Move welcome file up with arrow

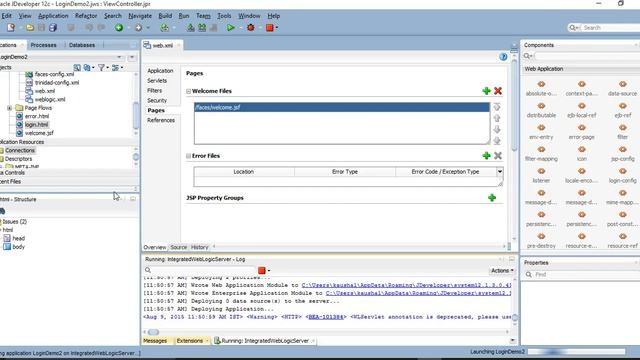coord(497,118)
